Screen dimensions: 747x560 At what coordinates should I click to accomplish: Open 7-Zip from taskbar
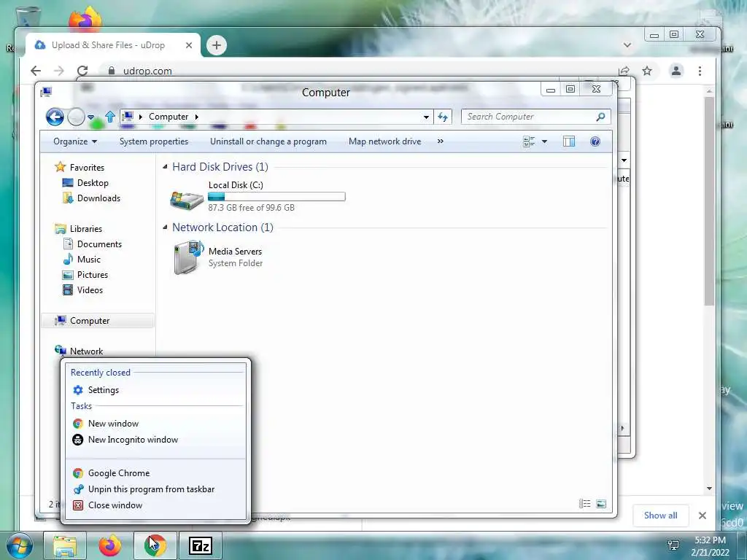pos(201,545)
